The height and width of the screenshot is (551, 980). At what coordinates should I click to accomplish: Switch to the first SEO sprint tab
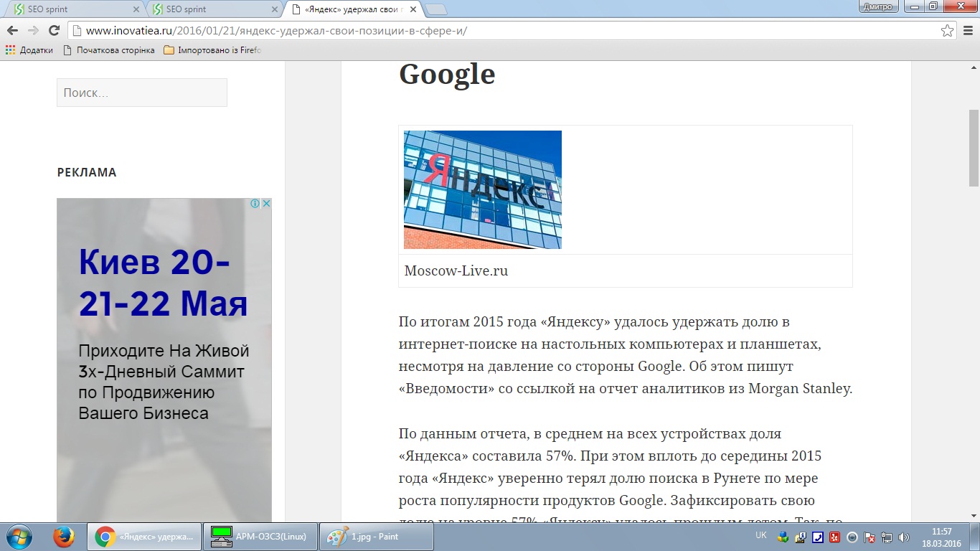(75, 9)
